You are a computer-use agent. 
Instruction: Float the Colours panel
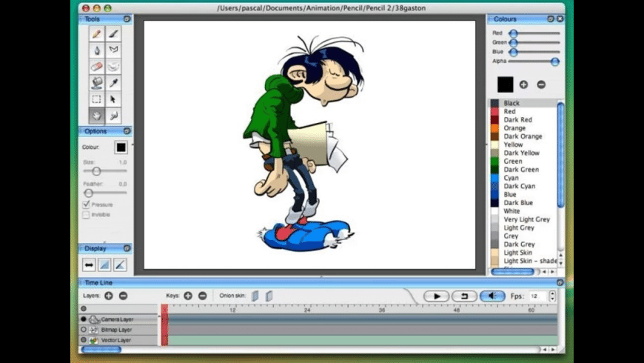(551, 19)
